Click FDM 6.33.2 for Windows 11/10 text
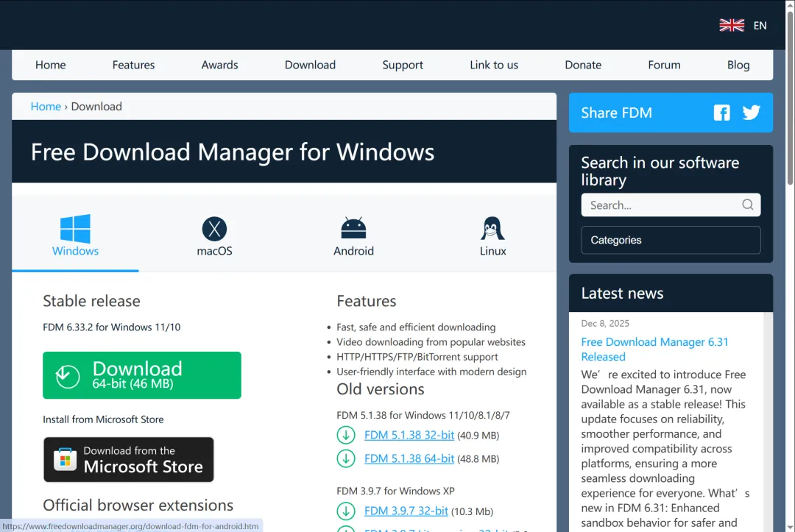This screenshot has width=795, height=532. tap(112, 327)
